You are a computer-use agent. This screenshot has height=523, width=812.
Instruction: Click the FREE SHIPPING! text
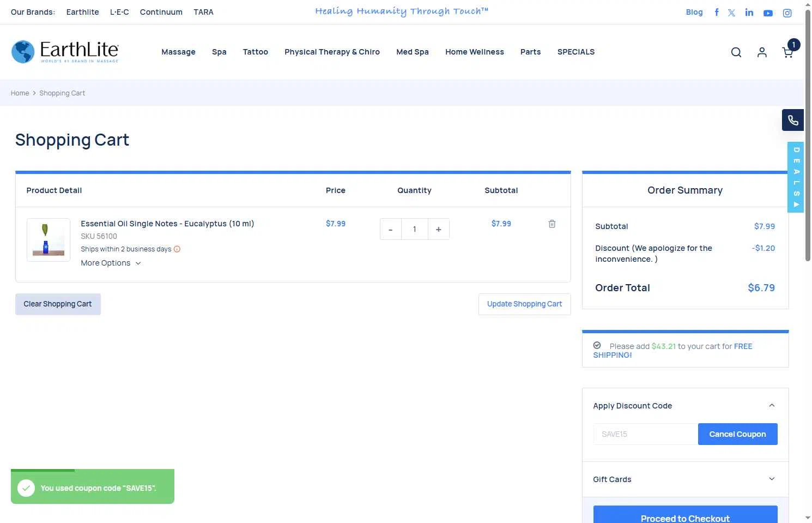pyautogui.click(x=673, y=351)
